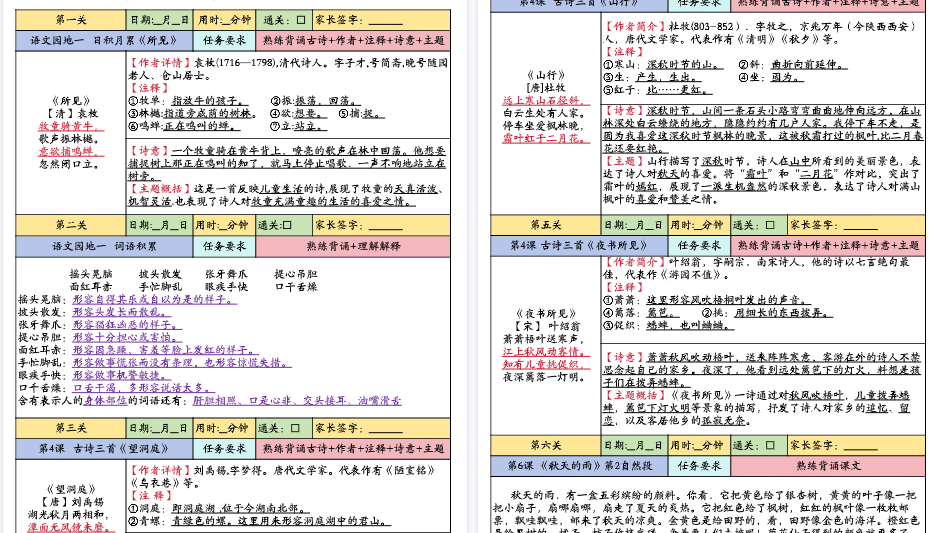
Task: Click the pink cell 熟练背诵课文
Action: (x=828, y=466)
